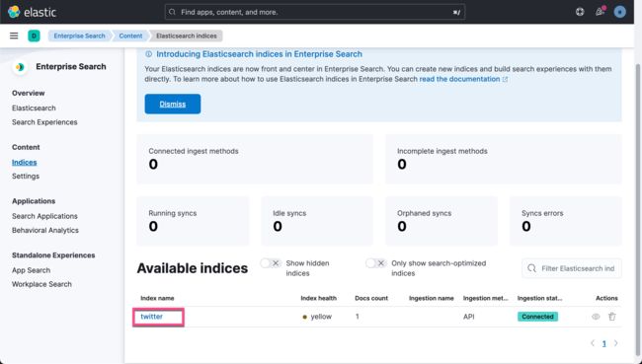Focus the Filter Elasticsearch indices field

pyautogui.click(x=572, y=268)
